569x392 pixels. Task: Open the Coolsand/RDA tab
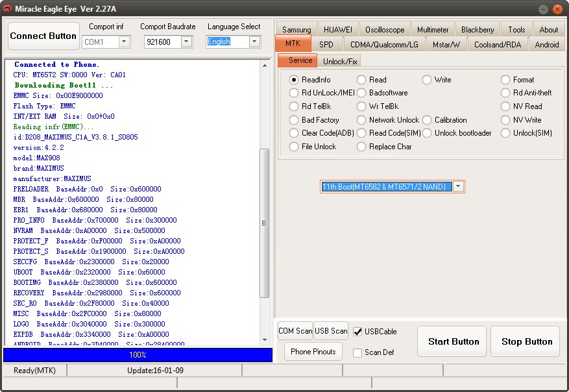[x=498, y=45]
